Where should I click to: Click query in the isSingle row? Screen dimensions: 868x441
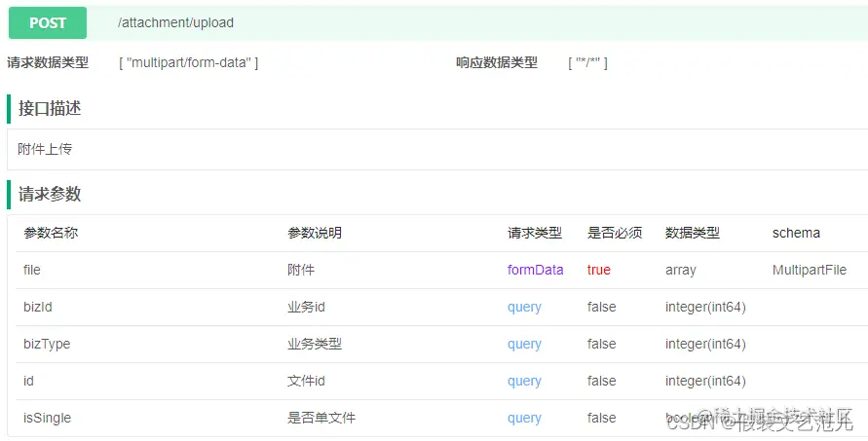(x=524, y=419)
